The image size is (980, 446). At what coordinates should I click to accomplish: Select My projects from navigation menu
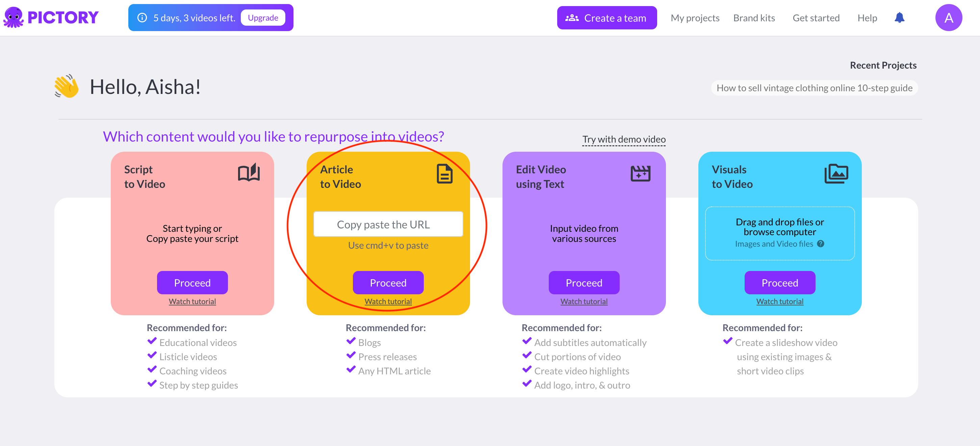(x=695, y=18)
